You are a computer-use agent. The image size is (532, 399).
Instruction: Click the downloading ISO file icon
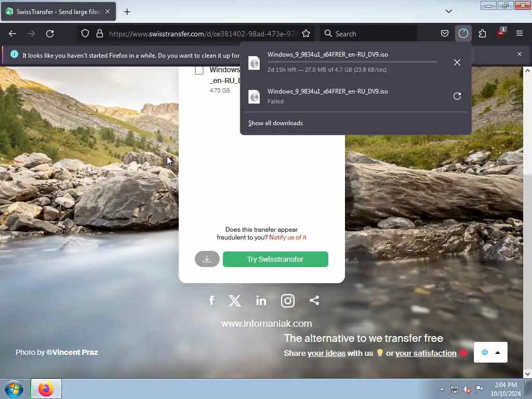click(254, 63)
